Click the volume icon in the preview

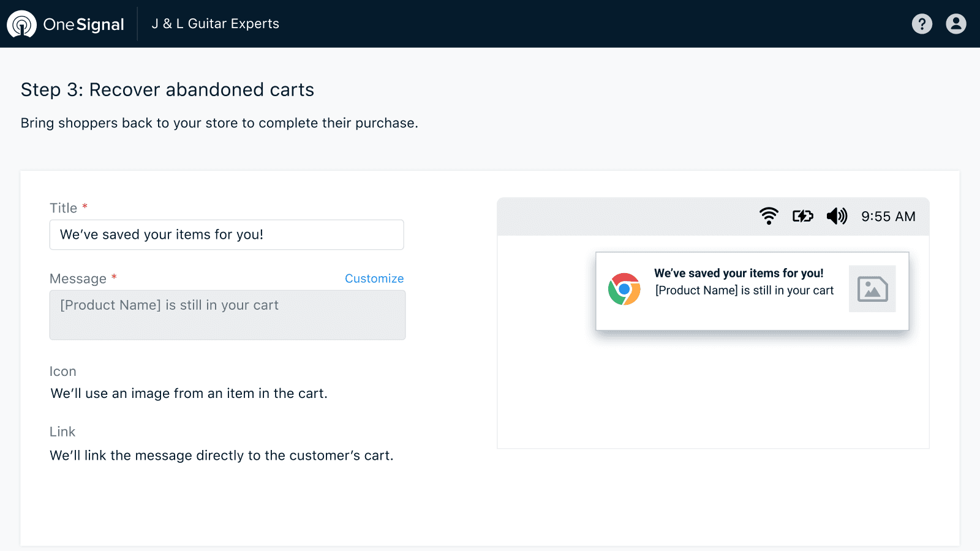837,216
